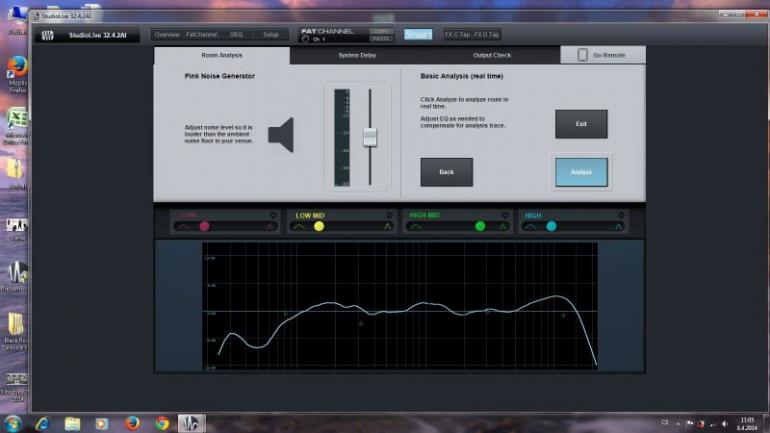
Task: Click the Analyze button
Action: click(581, 172)
